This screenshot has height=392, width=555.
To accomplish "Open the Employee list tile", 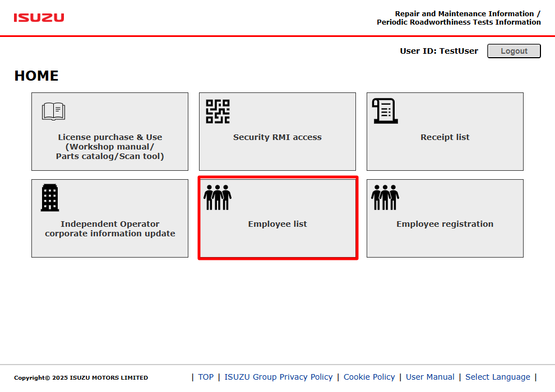I will click(277, 218).
